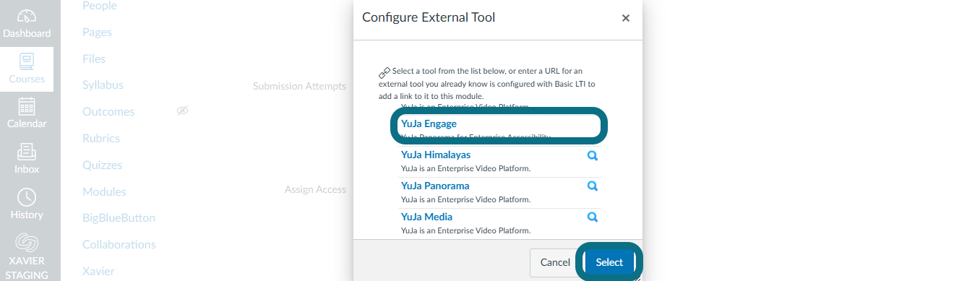980x281 pixels.
Task: Open BigBlueButton in the course menu
Action: [119, 217]
